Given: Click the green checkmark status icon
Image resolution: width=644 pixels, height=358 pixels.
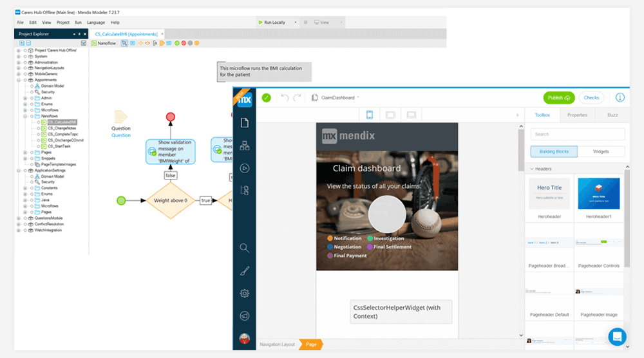Looking at the screenshot, I should [x=266, y=98].
